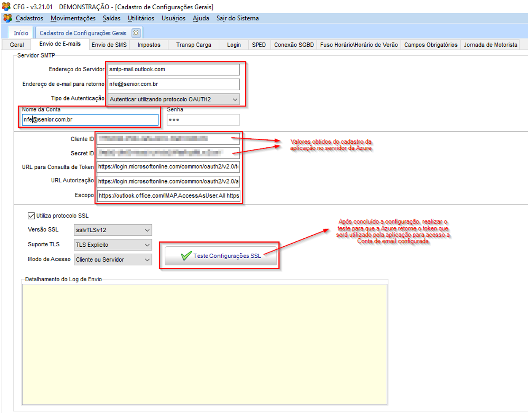Click the URL Autorização field
The height and width of the screenshot is (420, 528).
168,181
